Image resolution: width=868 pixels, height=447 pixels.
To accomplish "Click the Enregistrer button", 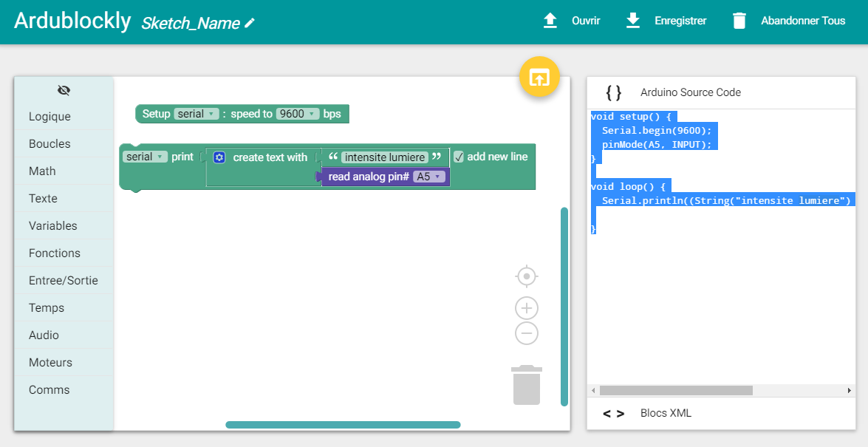I will coord(666,21).
